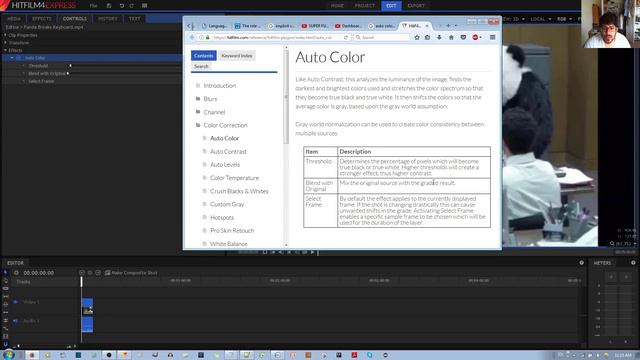
Task: Collapse the Effects section
Action: pos(5,50)
